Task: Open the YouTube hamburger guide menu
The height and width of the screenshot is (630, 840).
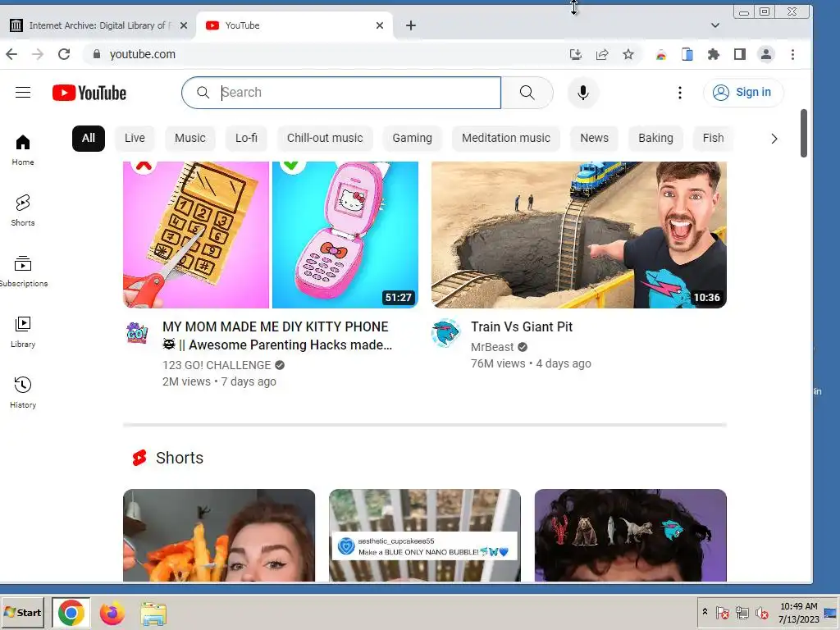Action: click(23, 93)
